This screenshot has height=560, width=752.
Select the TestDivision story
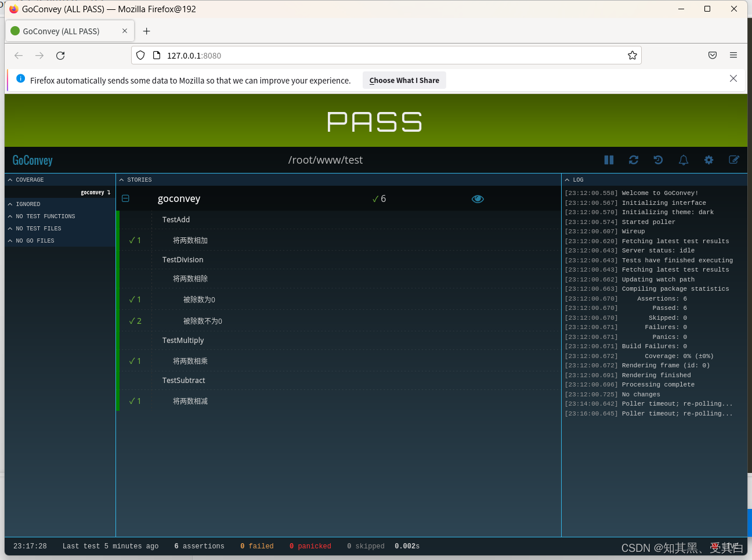[x=183, y=259]
